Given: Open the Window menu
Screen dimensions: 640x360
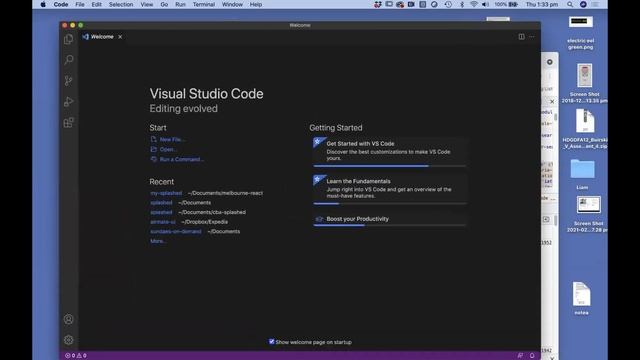Looking at the screenshot, I should tap(232, 4).
